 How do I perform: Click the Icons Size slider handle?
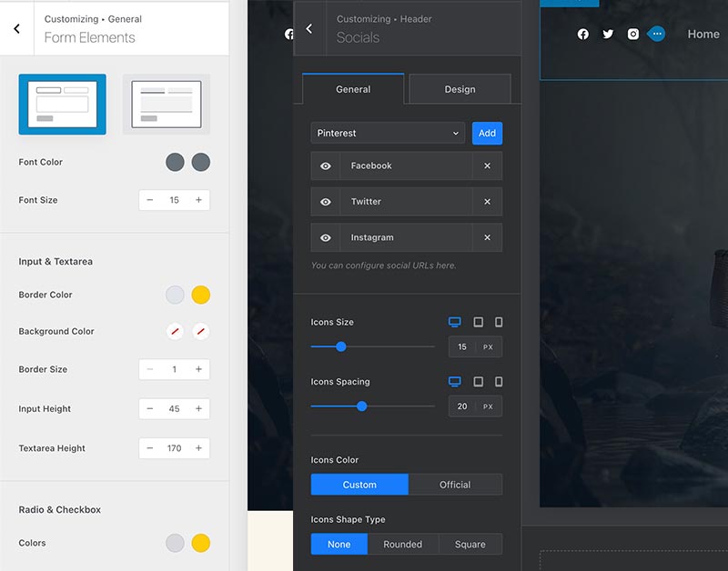coord(340,346)
